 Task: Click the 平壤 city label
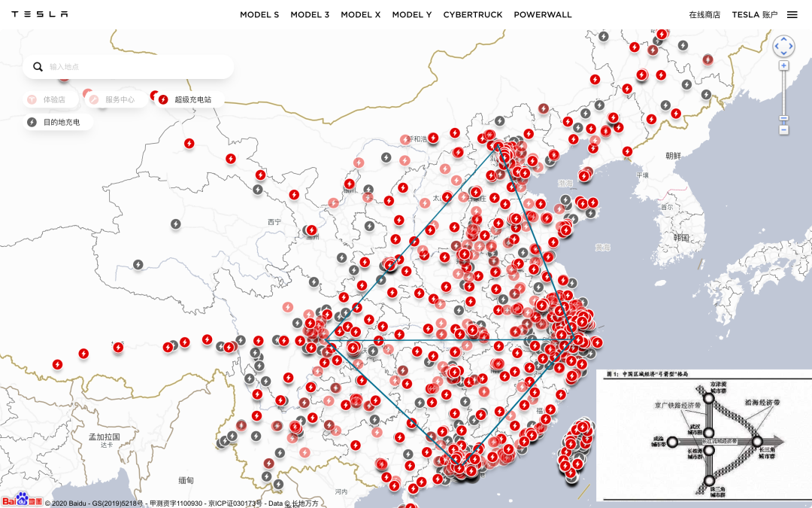[642, 175]
